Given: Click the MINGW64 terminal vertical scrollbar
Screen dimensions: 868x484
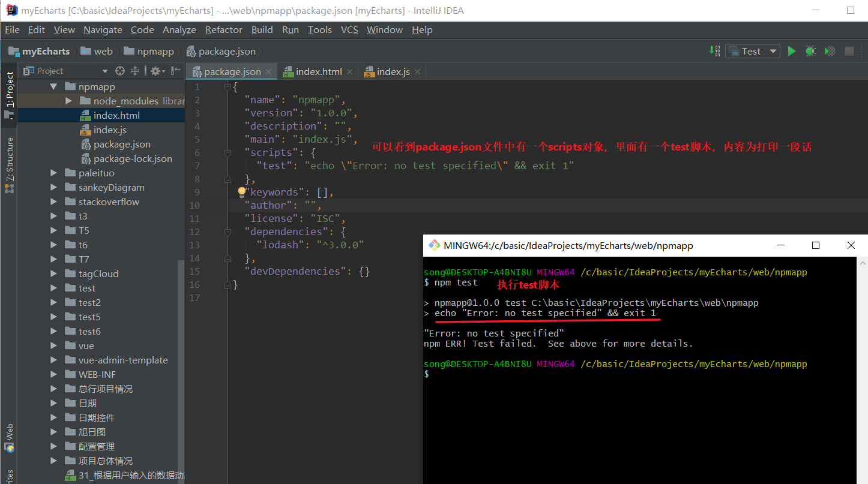Looking at the screenshot, I should pos(863,371).
